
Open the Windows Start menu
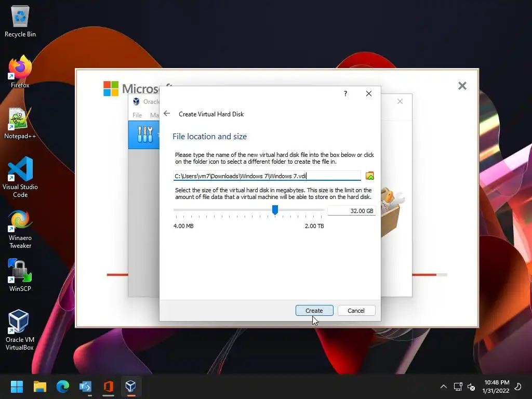[17, 387]
